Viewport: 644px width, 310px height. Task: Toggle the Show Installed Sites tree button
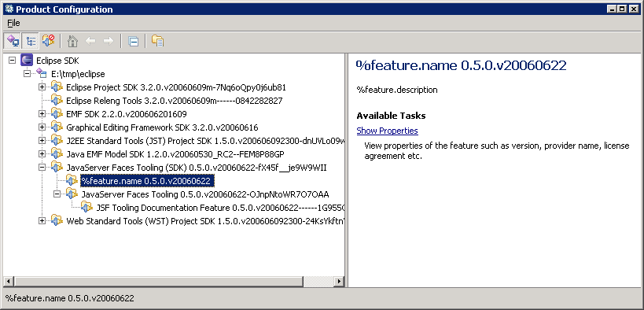pos(13,41)
